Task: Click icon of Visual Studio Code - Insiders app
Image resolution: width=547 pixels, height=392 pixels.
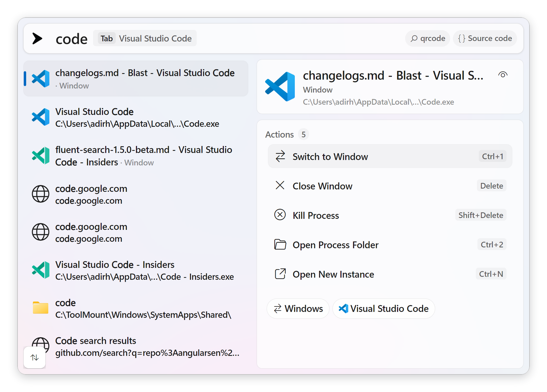Action: point(41,270)
